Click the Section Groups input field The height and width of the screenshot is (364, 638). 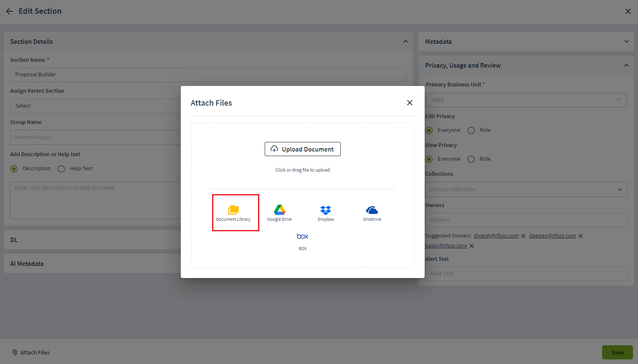click(x=96, y=137)
